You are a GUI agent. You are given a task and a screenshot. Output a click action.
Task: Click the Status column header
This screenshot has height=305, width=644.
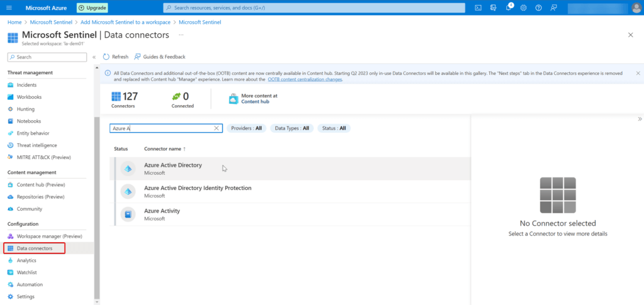tap(121, 148)
